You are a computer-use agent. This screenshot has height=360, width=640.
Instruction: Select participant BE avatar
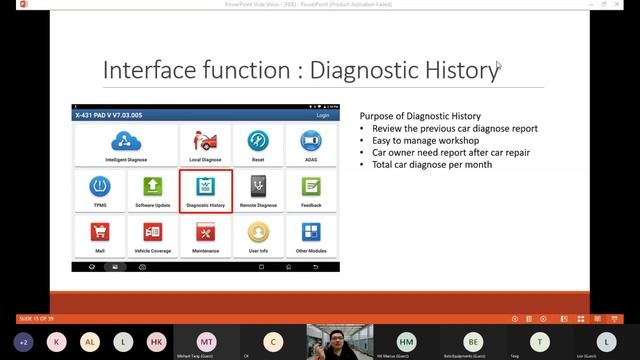click(x=473, y=342)
